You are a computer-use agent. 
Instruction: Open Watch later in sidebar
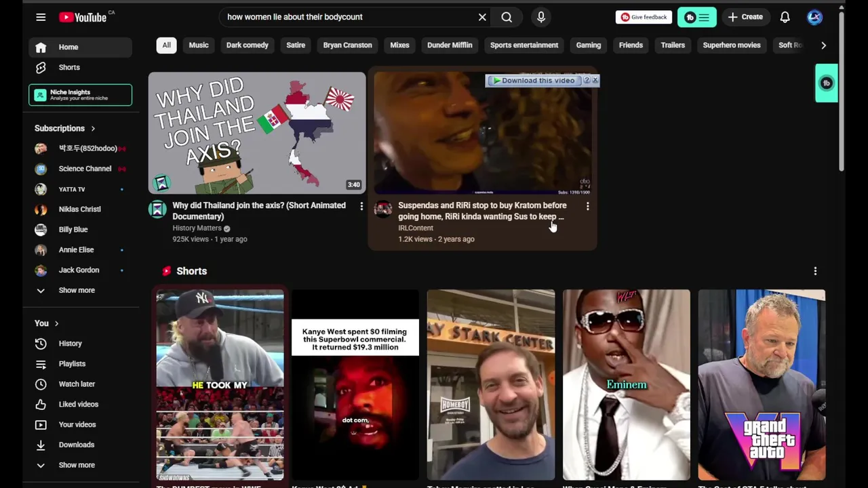point(80,384)
